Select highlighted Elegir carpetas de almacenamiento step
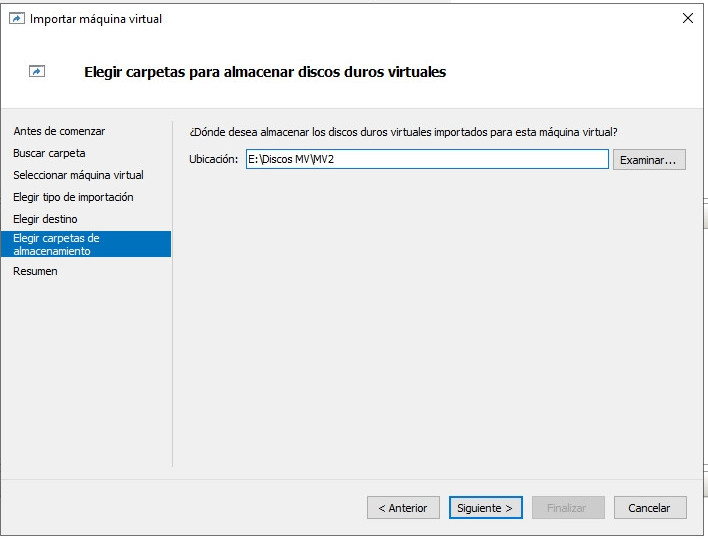The image size is (708, 540). point(85,244)
